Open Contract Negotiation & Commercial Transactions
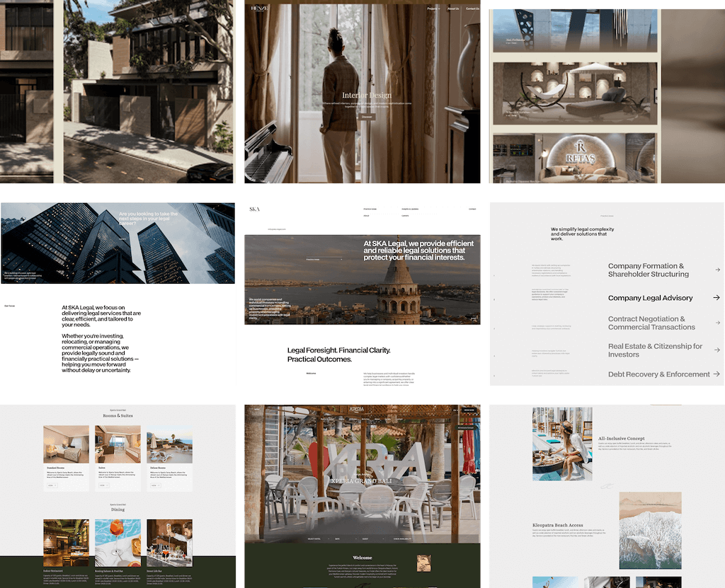This screenshot has height=588, width=725. click(x=651, y=323)
